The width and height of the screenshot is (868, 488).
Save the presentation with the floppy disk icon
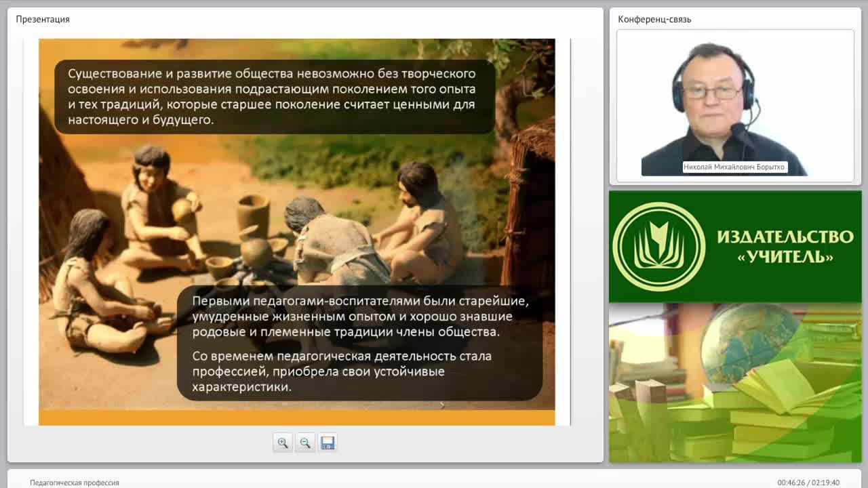(x=328, y=443)
